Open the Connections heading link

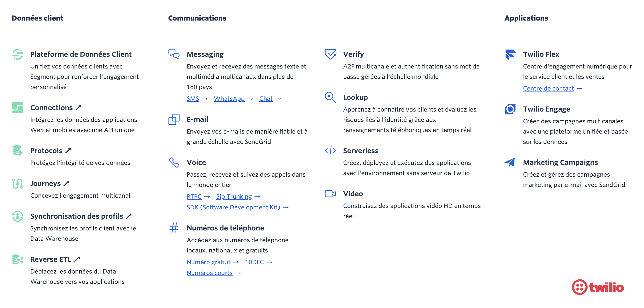click(x=52, y=108)
